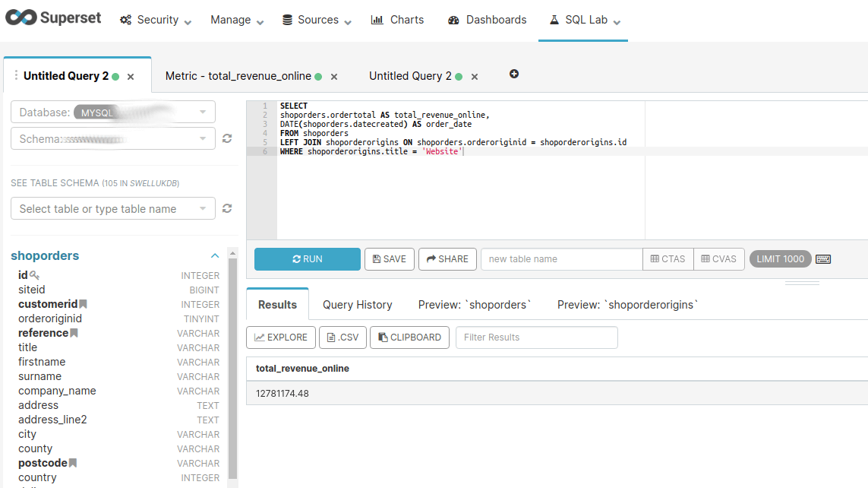Screen dimensions: 868x488
Task: Show keyboard shortcuts icon
Action: (x=823, y=259)
